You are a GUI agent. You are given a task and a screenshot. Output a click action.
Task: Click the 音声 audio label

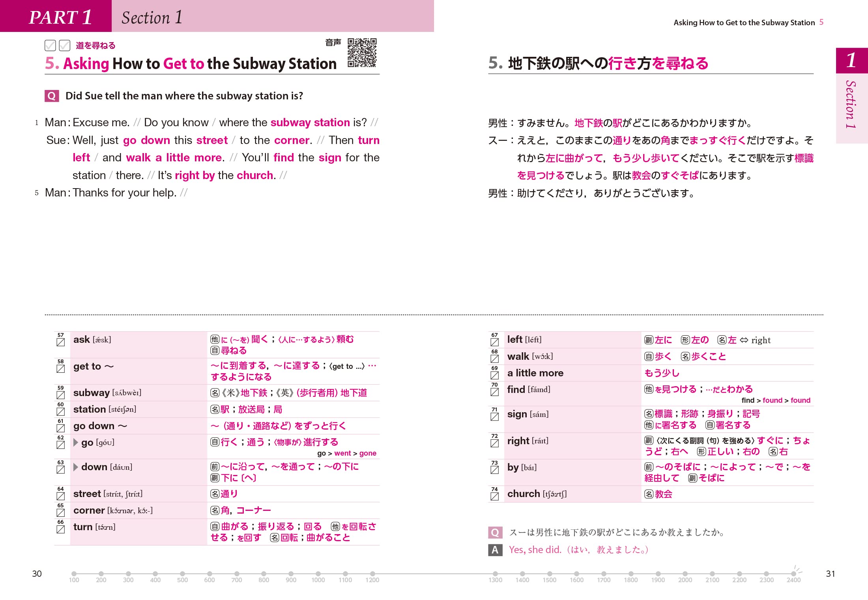click(x=333, y=43)
